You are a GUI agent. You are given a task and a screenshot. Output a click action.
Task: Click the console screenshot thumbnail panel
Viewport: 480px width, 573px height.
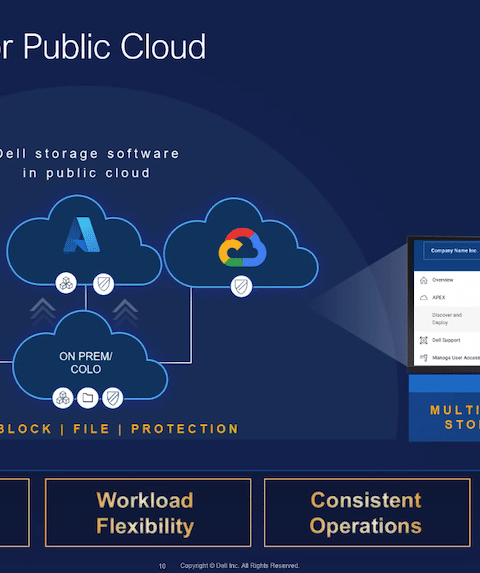[444, 305]
